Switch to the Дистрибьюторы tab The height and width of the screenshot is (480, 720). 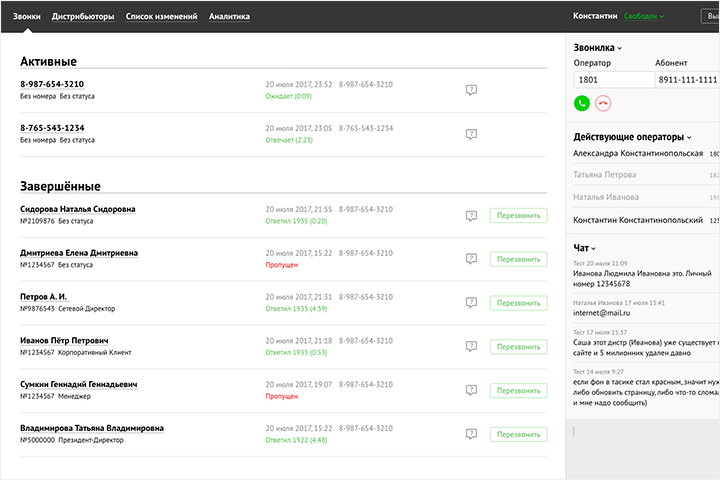tap(83, 17)
